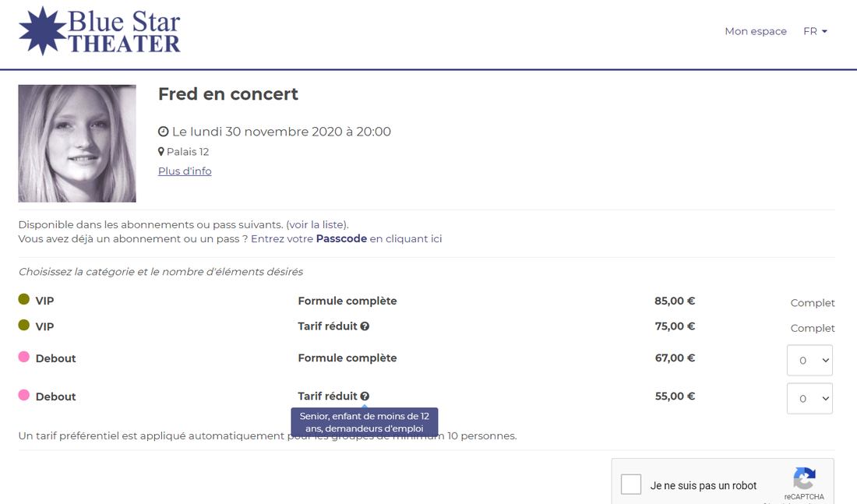Screen dimensions: 857x504
Task: Click the clock icon next to event date
Action: 164,132
